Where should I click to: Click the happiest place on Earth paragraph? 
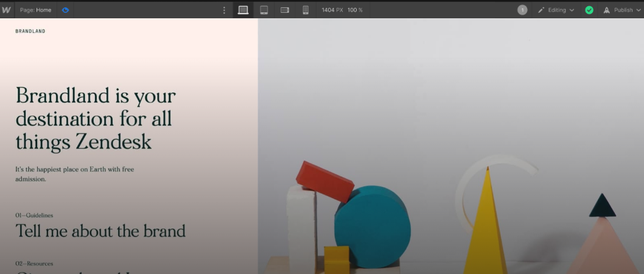click(x=75, y=174)
